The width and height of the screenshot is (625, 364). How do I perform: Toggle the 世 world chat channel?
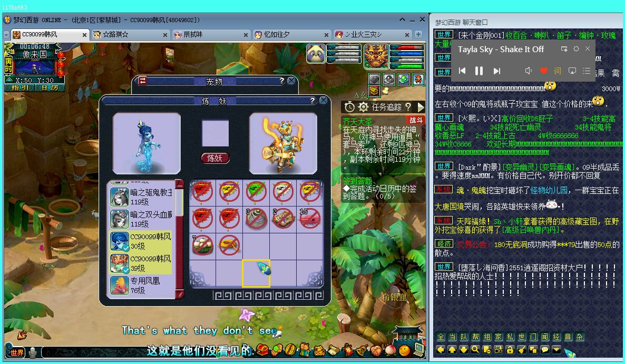[x=522, y=337]
